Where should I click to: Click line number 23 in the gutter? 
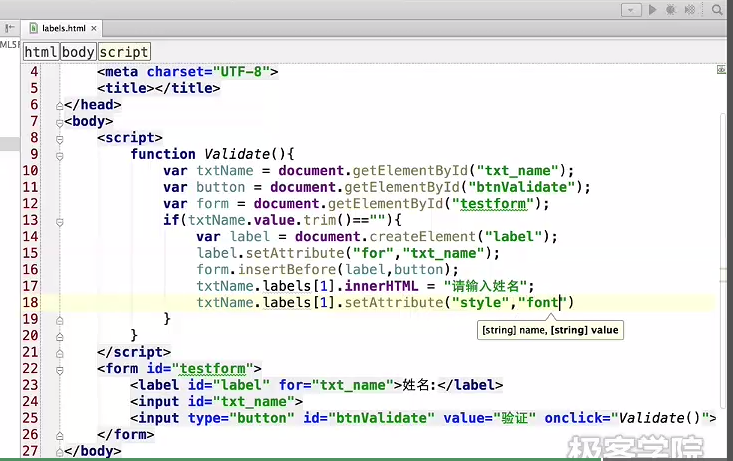30,385
